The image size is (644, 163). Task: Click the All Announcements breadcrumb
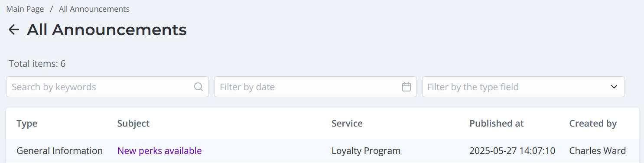point(94,9)
